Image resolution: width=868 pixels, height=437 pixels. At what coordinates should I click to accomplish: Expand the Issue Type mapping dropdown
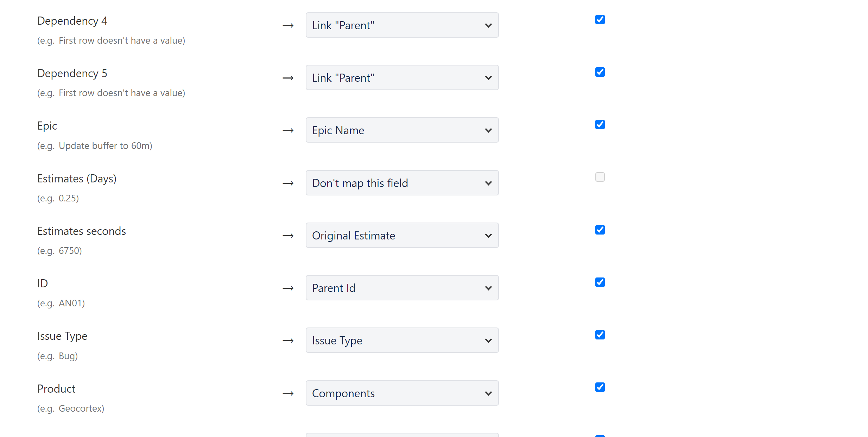click(x=402, y=340)
